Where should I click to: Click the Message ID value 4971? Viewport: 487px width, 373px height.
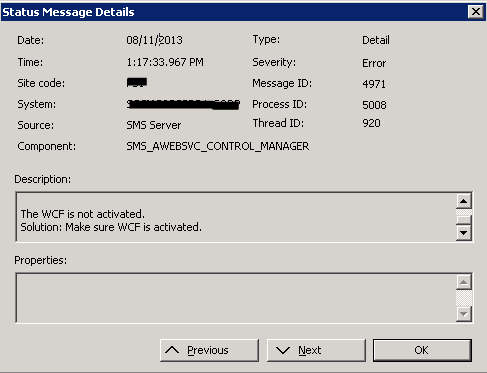(374, 84)
